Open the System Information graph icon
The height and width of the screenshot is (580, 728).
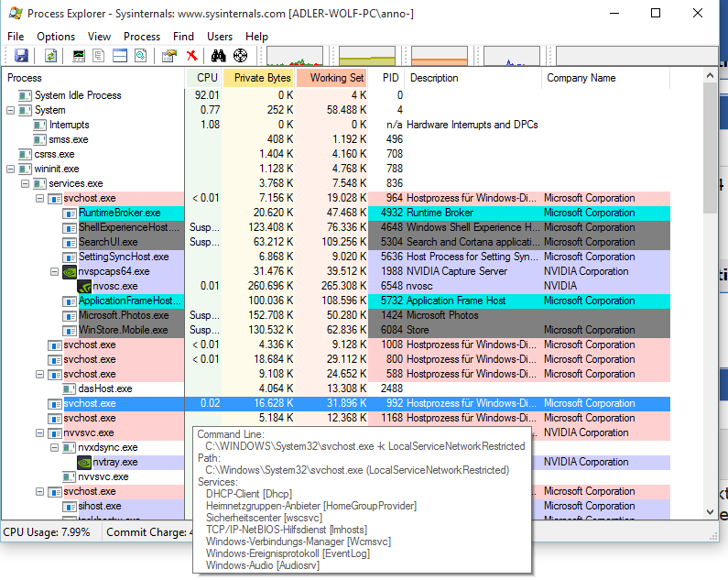click(x=79, y=56)
